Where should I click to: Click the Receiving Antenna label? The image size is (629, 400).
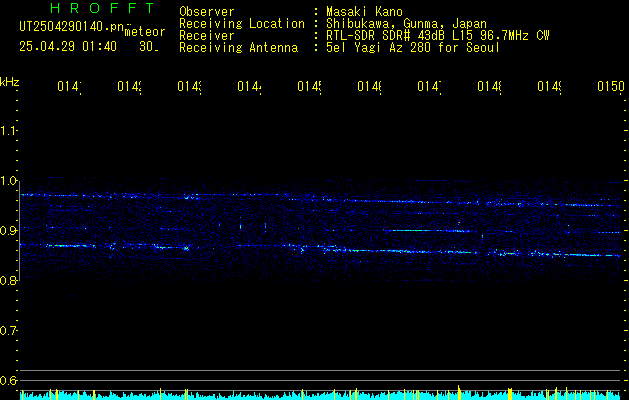[238, 48]
